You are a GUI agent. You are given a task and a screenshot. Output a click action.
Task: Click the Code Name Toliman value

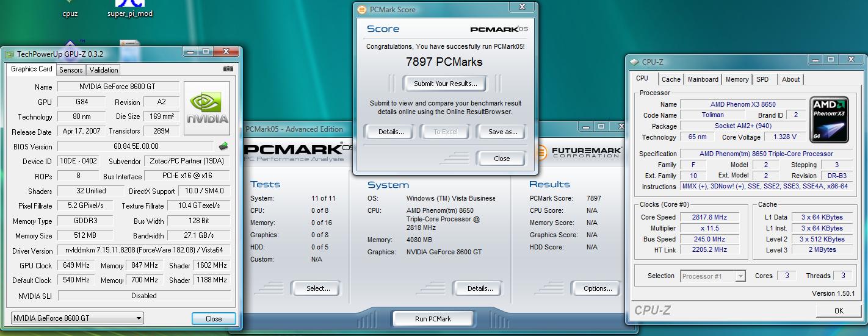pyautogui.click(x=712, y=115)
